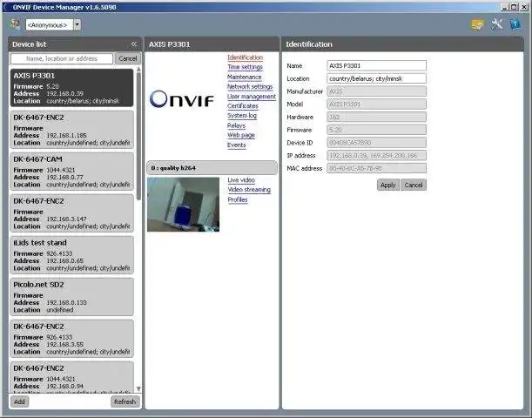Open the Time settings link
Screen dimensions: 532x418
click(x=245, y=67)
